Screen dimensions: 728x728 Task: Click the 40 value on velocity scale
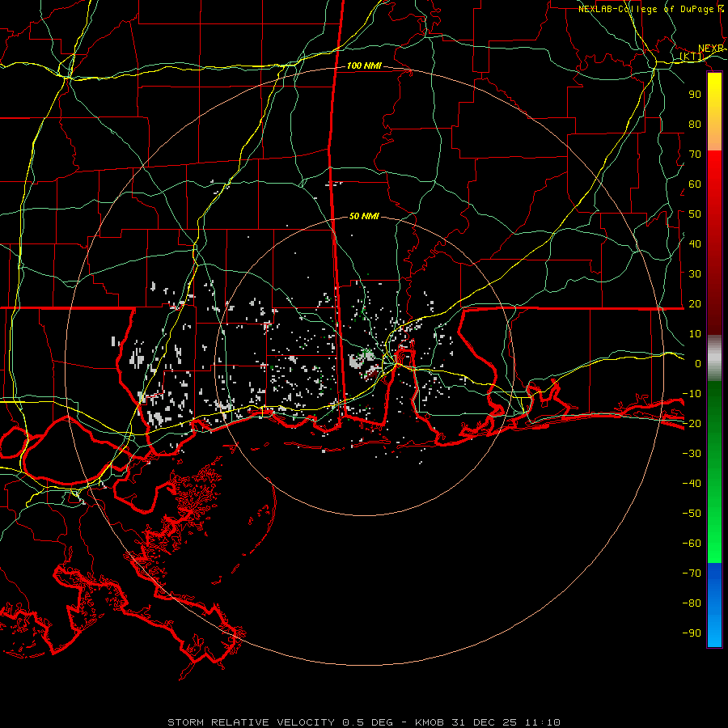pyautogui.click(x=695, y=244)
